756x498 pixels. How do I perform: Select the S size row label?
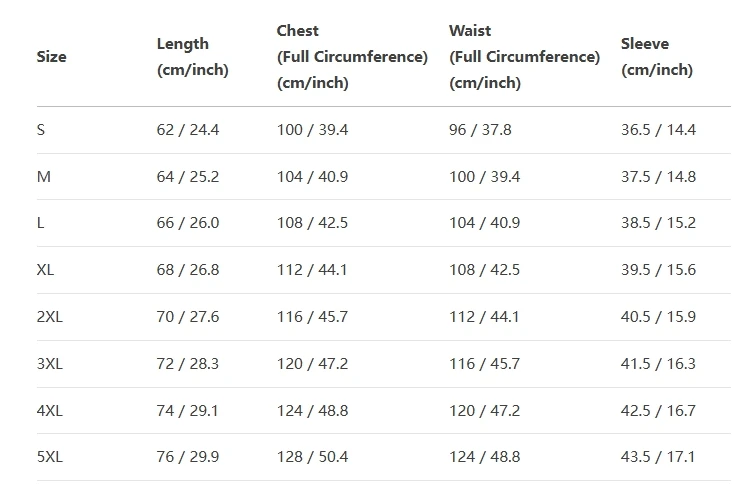[x=41, y=130]
